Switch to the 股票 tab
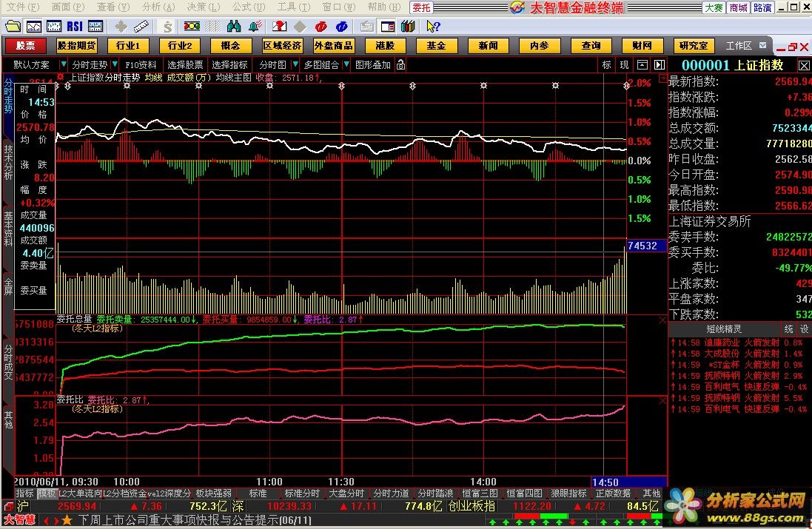Viewport: 812px width, 529px height. [x=25, y=46]
